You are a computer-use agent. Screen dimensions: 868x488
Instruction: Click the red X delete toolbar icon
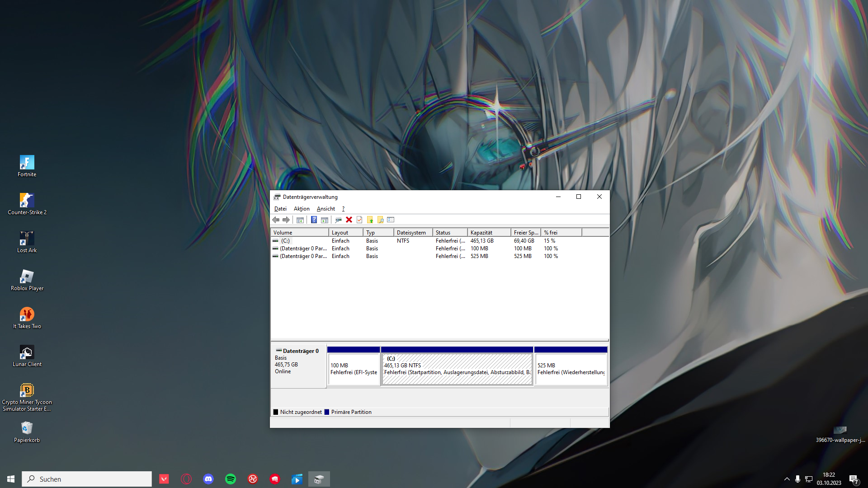click(x=349, y=220)
